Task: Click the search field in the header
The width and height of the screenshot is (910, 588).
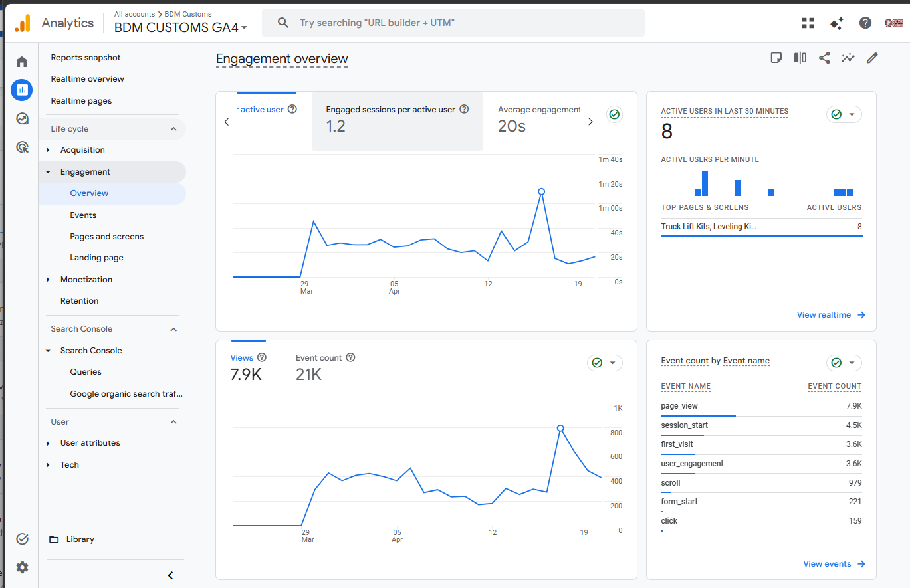Action: 453,23
